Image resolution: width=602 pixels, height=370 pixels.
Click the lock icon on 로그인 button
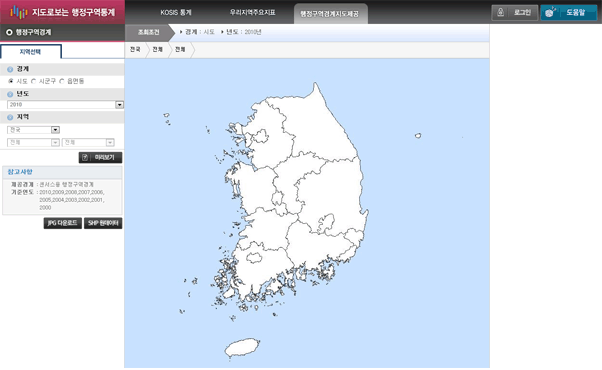click(500, 12)
